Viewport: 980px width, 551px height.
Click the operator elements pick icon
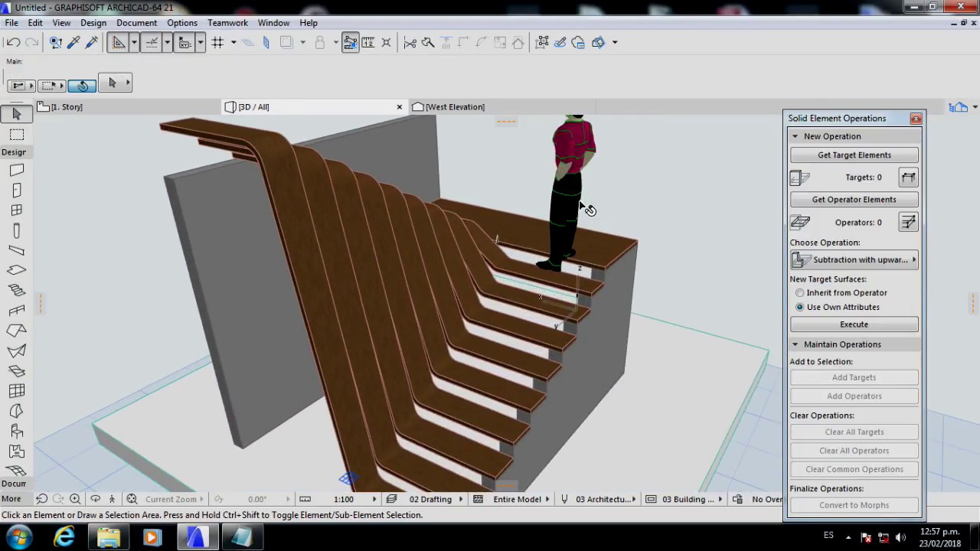pyautogui.click(x=908, y=223)
